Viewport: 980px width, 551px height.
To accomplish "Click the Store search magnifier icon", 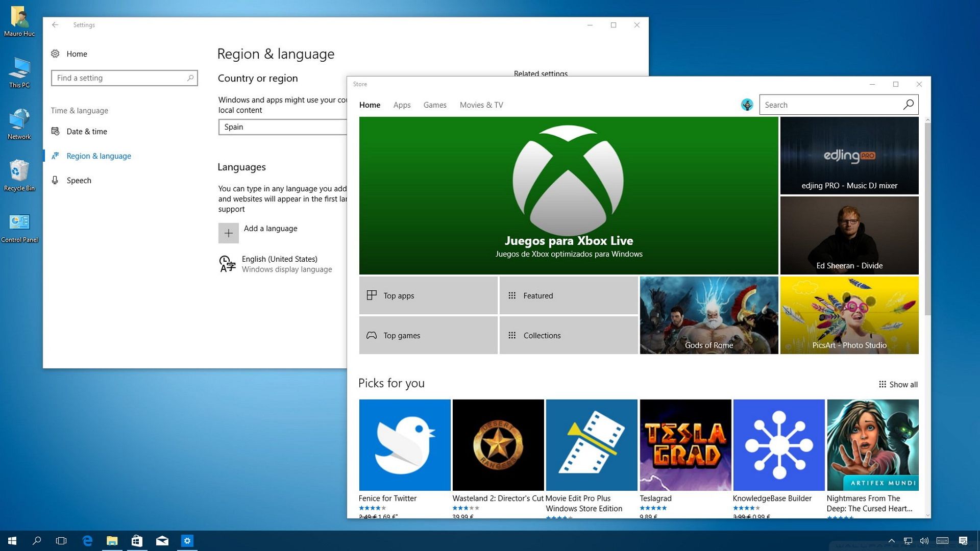I will (x=909, y=104).
